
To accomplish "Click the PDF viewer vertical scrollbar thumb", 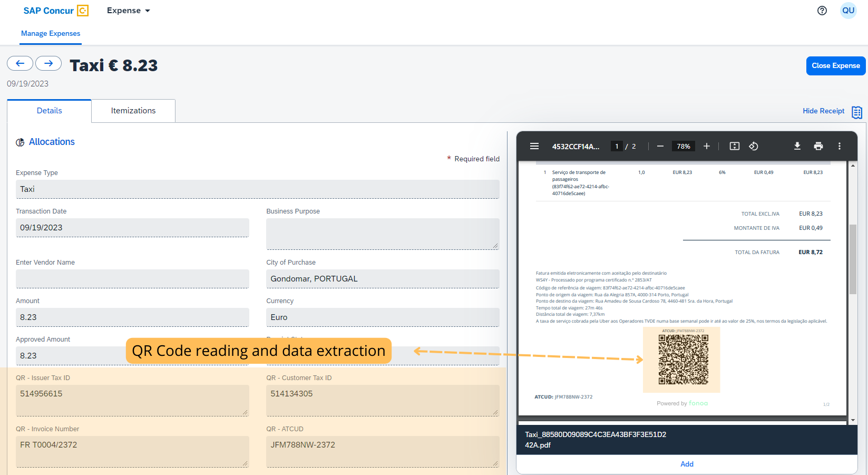I will pos(853,259).
